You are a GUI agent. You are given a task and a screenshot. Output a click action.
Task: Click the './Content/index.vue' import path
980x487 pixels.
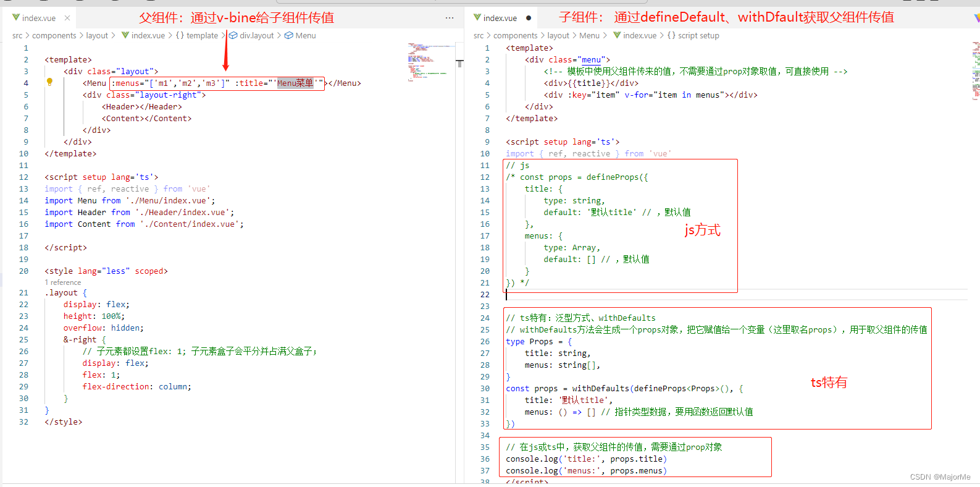(190, 224)
